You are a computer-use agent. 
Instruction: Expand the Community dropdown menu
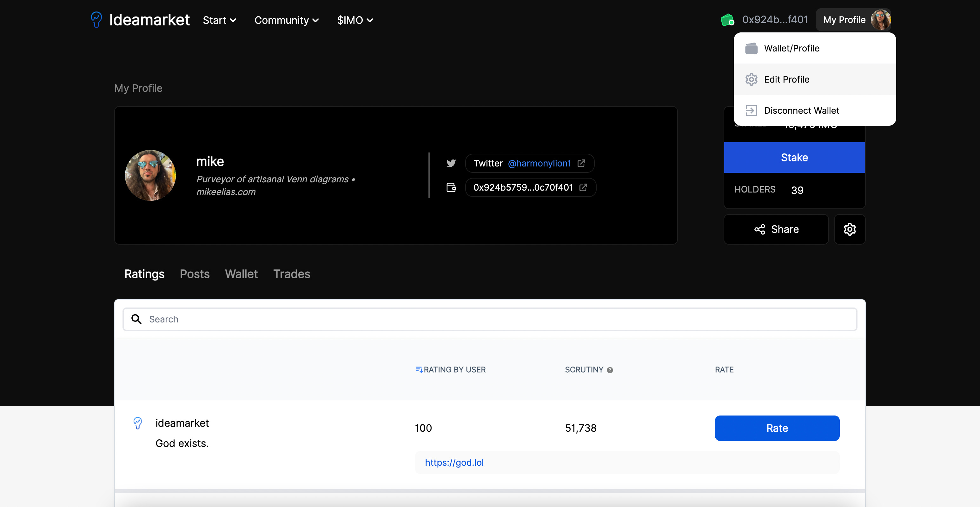click(287, 20)
